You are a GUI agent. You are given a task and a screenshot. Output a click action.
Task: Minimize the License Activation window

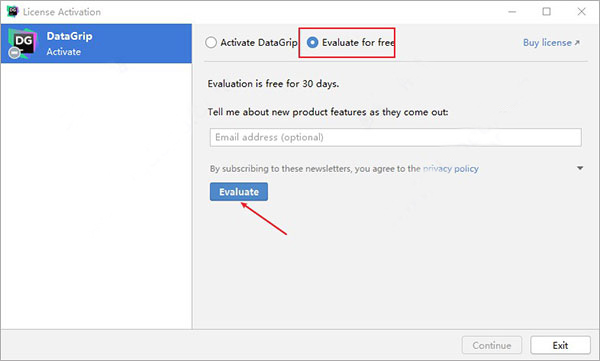(x=512, y=12)
